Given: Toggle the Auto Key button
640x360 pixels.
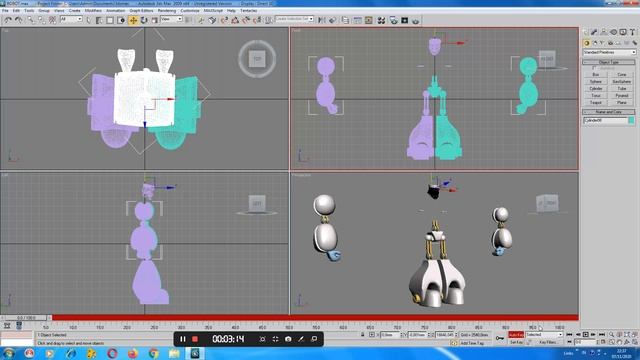Looking at the screenshot, I should tap(516, 335).
